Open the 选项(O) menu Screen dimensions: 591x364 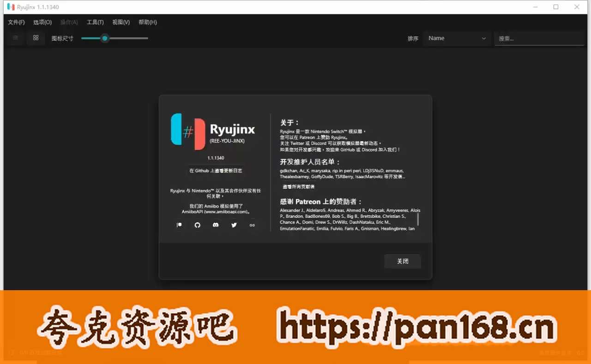(x=42, y=22)
